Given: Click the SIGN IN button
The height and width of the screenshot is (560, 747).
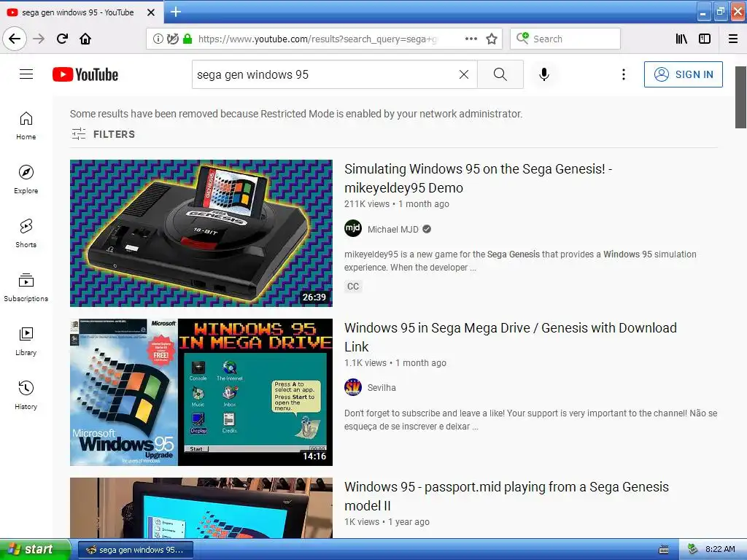Looking at the screenshot, I should pos(683,74).
